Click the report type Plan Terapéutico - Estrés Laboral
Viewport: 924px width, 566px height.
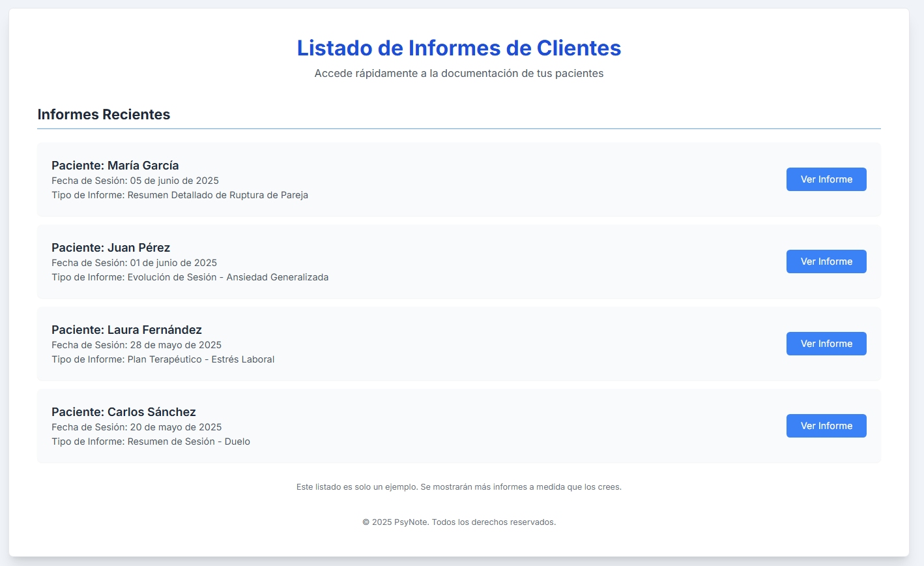click(x=164, y=359)
